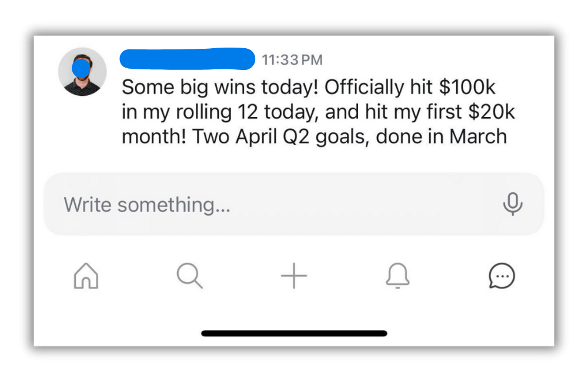This screenshot has width=588, height=382.
Task: Click the 11:33 PM message timestamp
Action: (292, 60)
